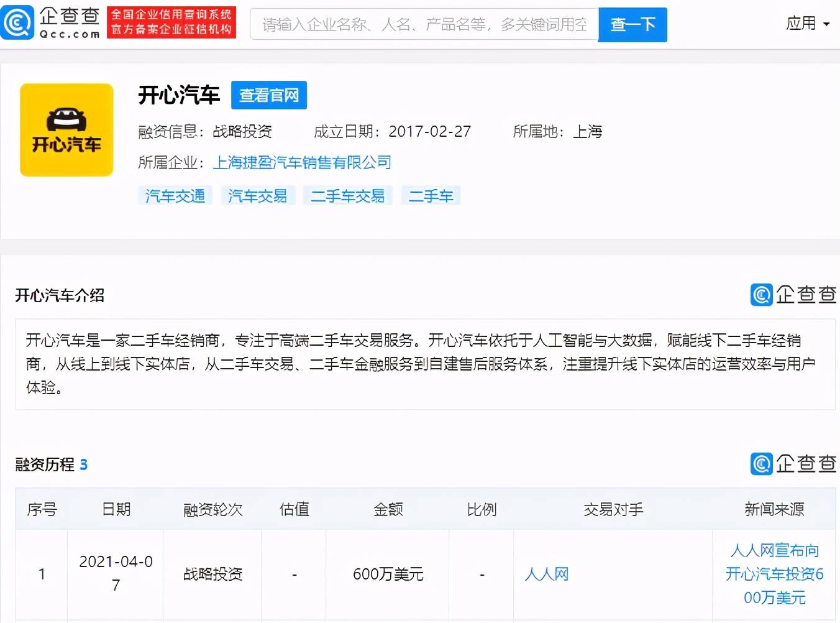Click the 查看官网 button
This screenshot has width=840, height=623.
click(269, 95)
